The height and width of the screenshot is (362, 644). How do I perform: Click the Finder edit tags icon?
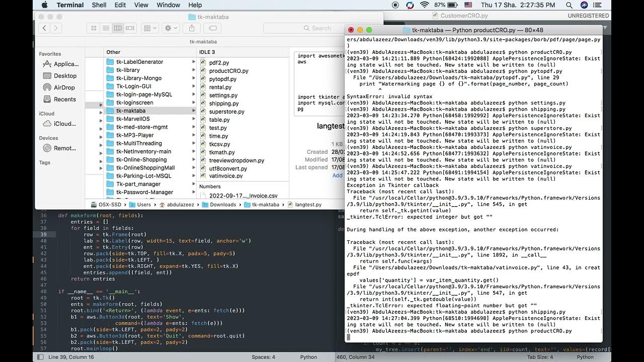pos(212,28)
